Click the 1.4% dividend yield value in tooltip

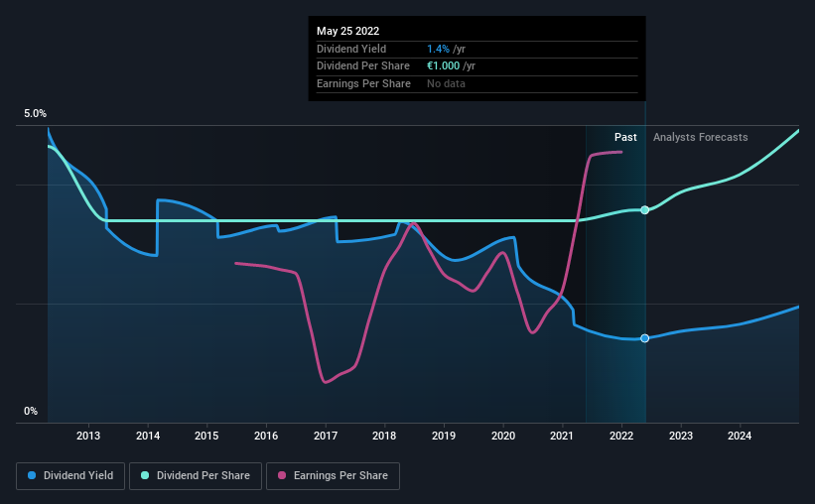pyautogui.click(x=438, y=49)
